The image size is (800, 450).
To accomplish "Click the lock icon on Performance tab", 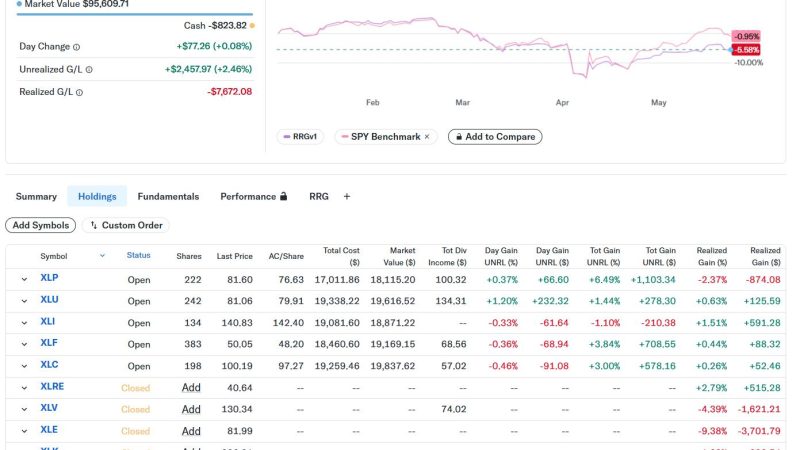I will pyautogui.click(x=284, y=196).
